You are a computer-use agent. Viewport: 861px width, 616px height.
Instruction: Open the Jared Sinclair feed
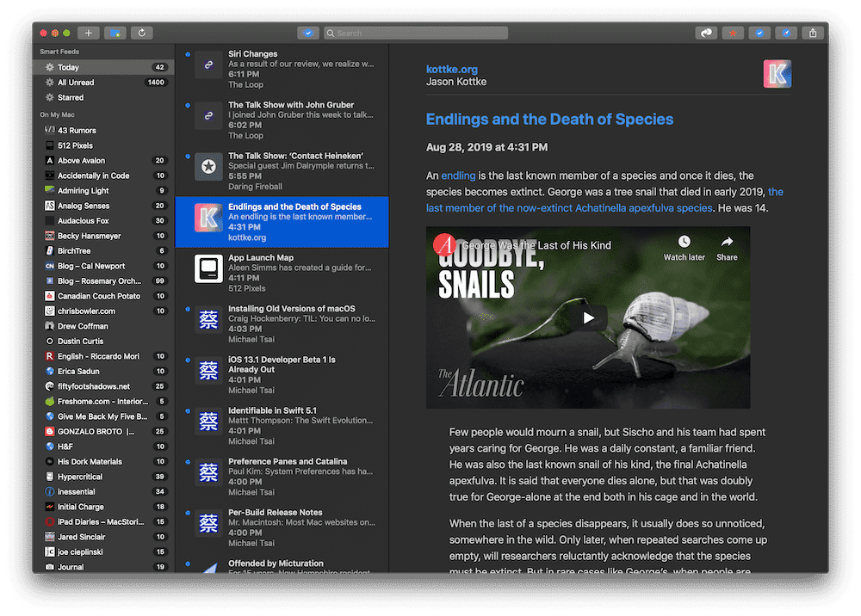pos(103,537)
